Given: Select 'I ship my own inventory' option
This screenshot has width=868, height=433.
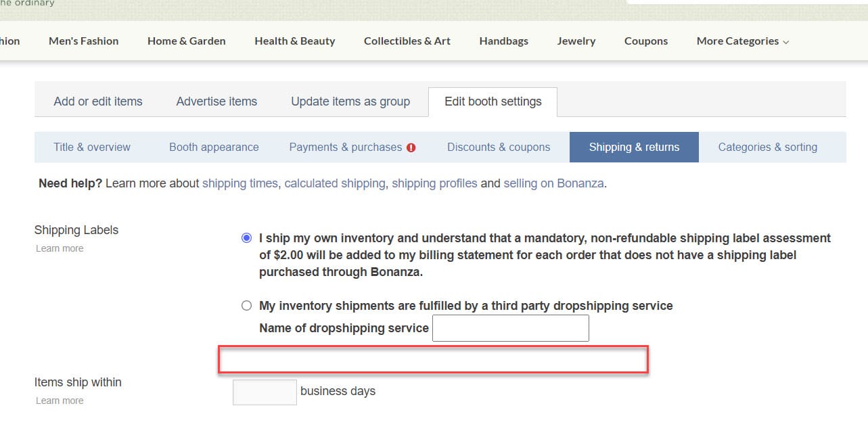Looking at the screenshot, I should (246, 238).
